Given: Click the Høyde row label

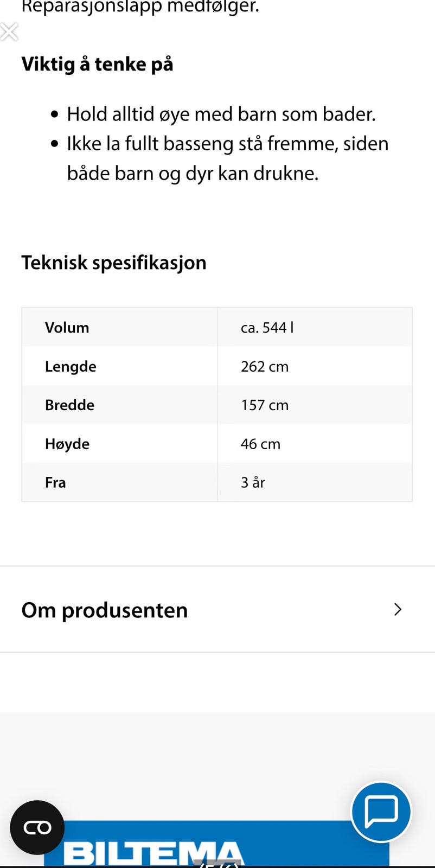Looking at the screenshot, I should (67, 444).
